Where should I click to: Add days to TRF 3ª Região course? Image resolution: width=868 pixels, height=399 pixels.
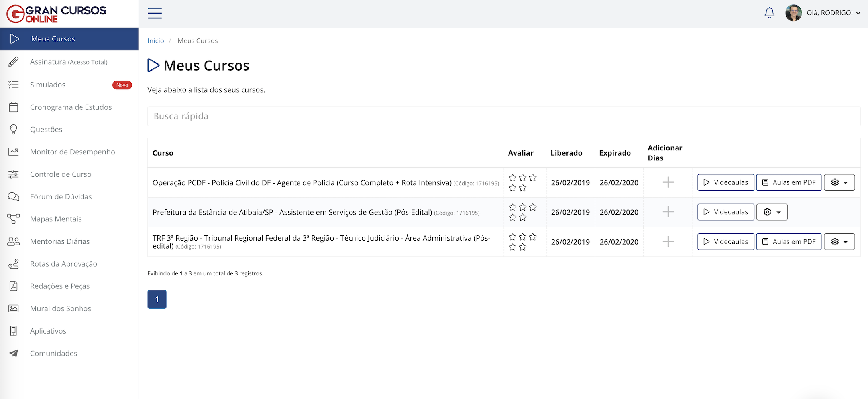pos(668,241)
